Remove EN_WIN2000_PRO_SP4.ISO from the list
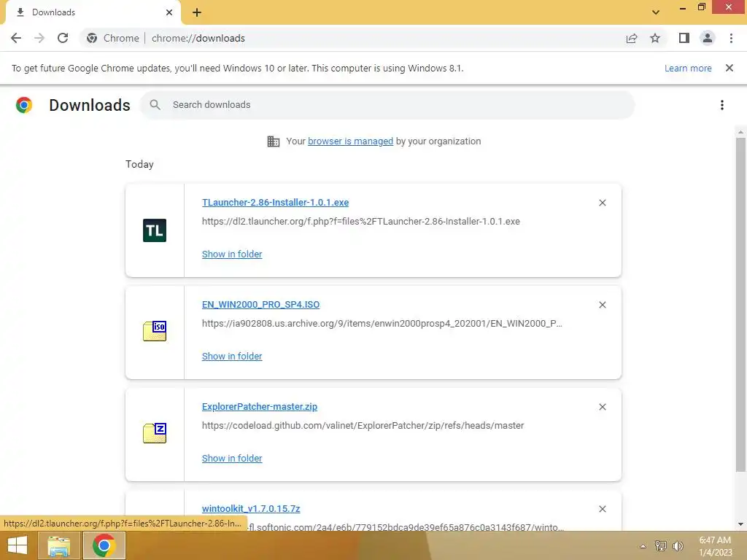747x560 pixels. tap(602, 305)
